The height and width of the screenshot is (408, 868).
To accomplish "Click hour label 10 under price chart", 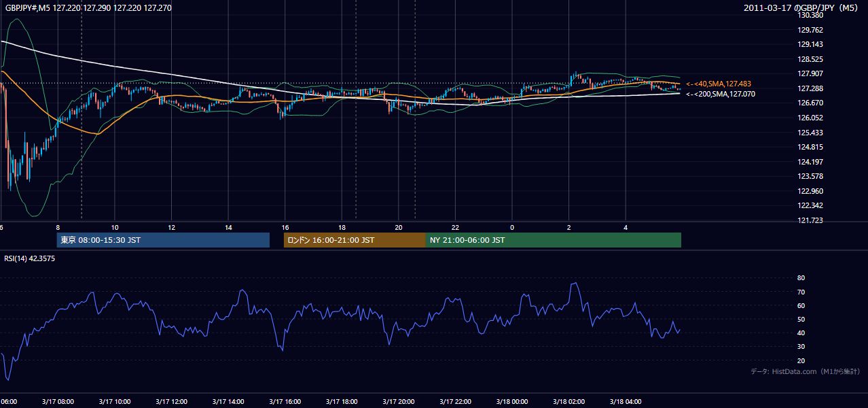I will (x=115, y=227).
